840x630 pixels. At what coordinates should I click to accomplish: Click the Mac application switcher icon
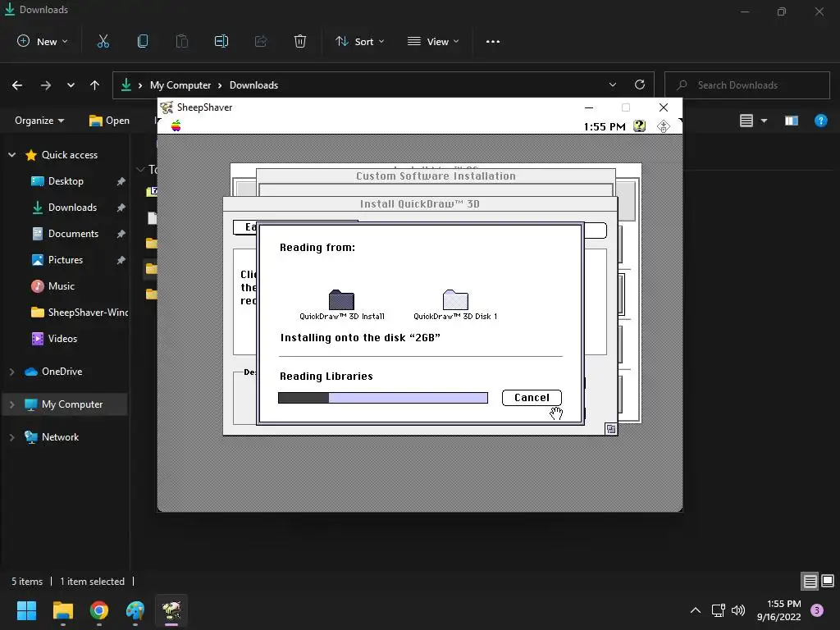pyautogui.click(x=663, y=126)
